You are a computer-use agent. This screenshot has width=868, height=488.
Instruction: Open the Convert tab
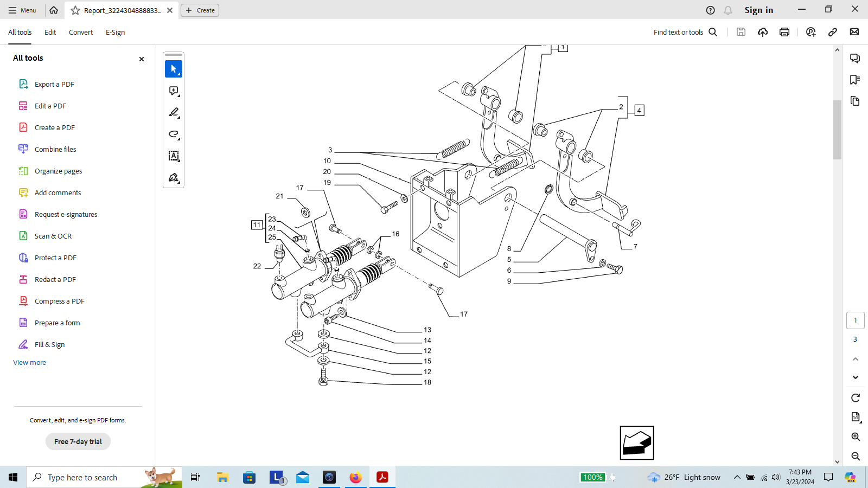click(81, 32)
